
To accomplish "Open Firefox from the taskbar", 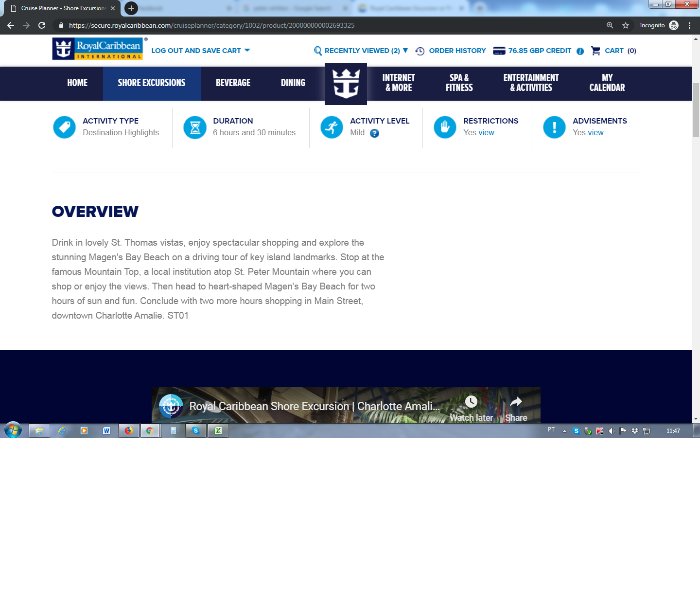I will (x=128, y=431).
